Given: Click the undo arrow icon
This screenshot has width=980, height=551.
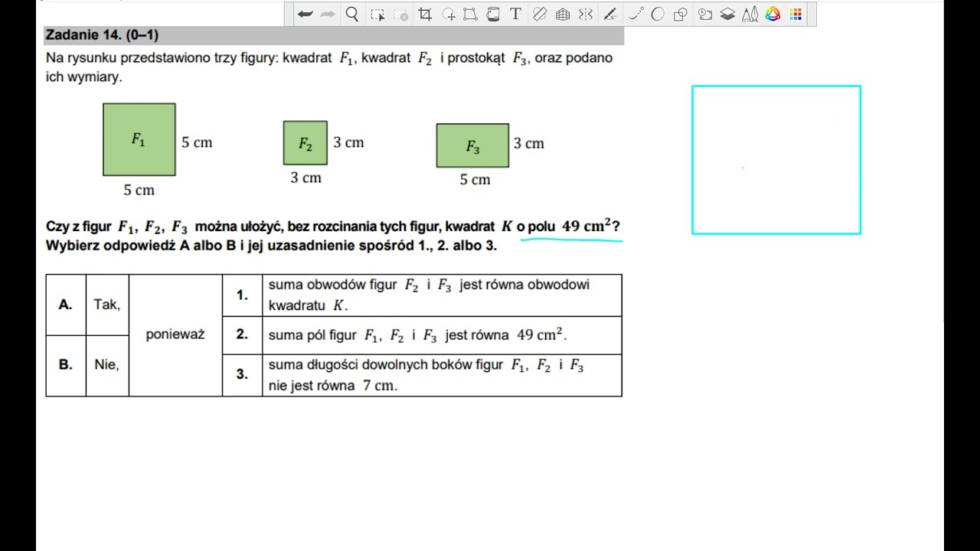Looking at the screenshot, I should 305,14.
